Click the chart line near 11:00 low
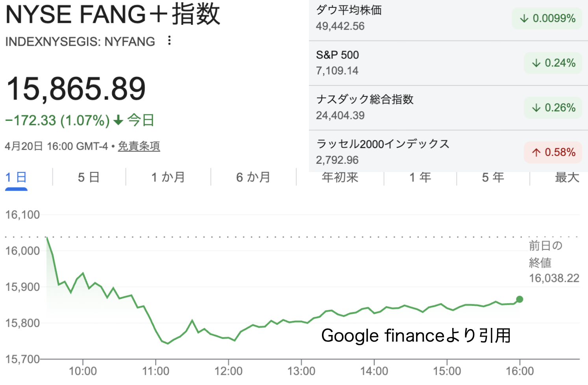The height and width of the screenshot is (385, 588). (x=168, y=343)
